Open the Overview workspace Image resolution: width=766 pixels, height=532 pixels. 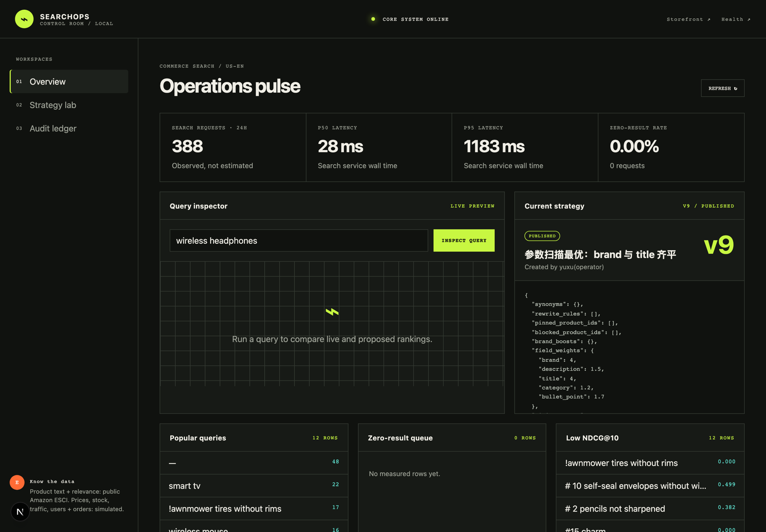(x=69, y=82)
